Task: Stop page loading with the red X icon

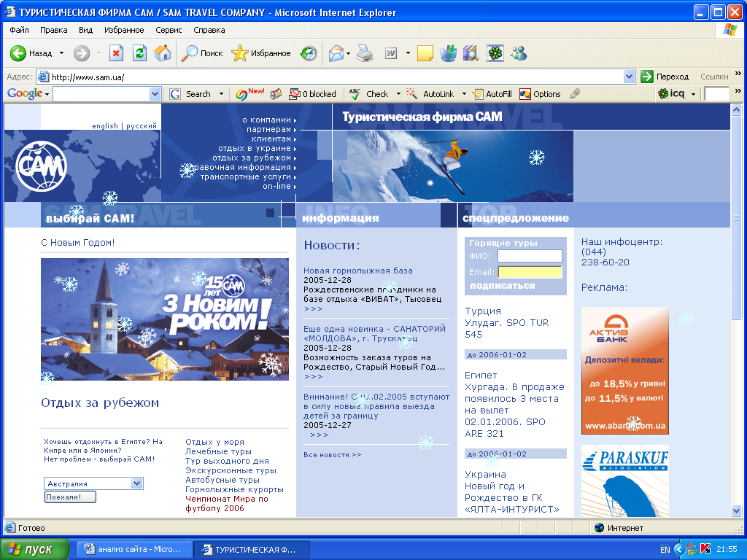Action: pos(116,53)
